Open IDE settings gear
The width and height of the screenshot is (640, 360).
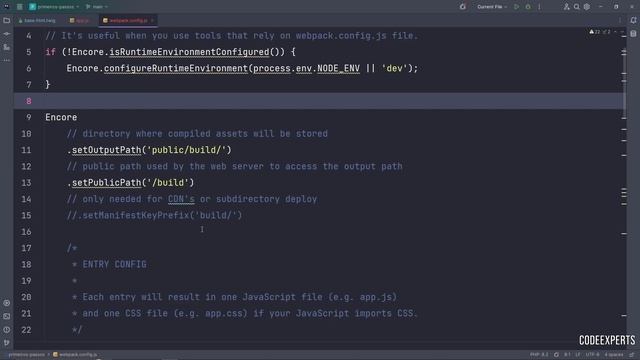(587, 7)
